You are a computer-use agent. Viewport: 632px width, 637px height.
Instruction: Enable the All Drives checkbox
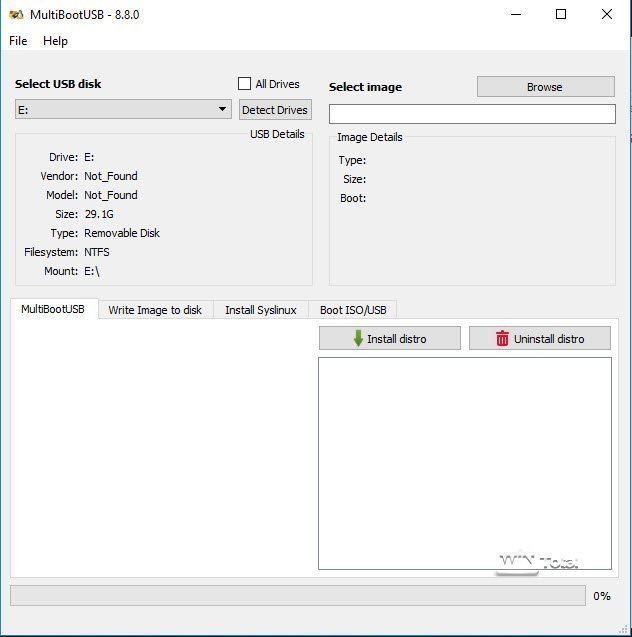245,84
